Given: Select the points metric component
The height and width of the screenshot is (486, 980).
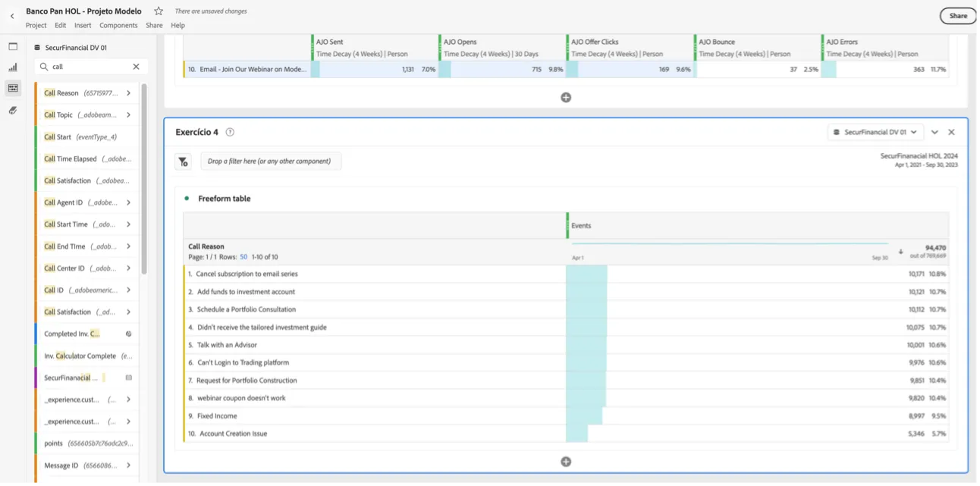Looking at the screenshot, I should point(86,444).
